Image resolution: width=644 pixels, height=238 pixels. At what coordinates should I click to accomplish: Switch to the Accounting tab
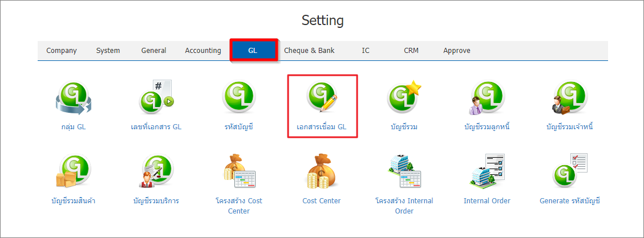point(203,51)
